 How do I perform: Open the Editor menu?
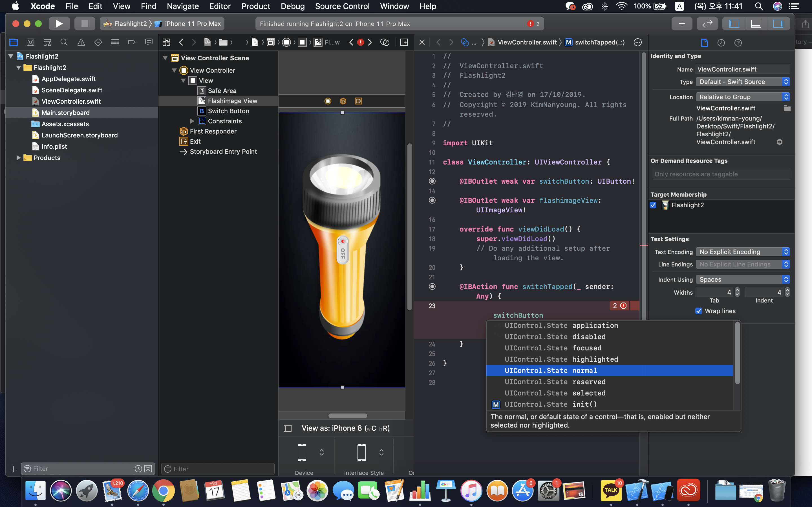tap(220, 6)
